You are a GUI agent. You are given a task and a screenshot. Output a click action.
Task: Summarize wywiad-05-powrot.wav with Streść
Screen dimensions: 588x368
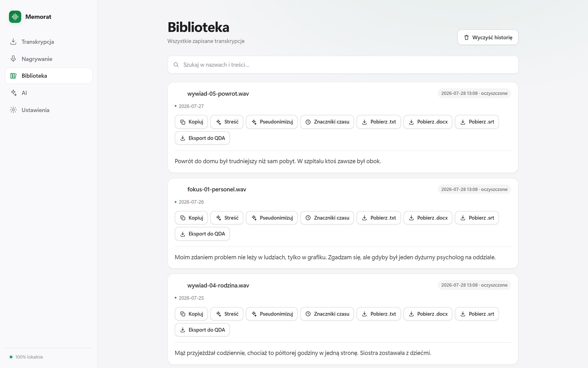[227, 122]
